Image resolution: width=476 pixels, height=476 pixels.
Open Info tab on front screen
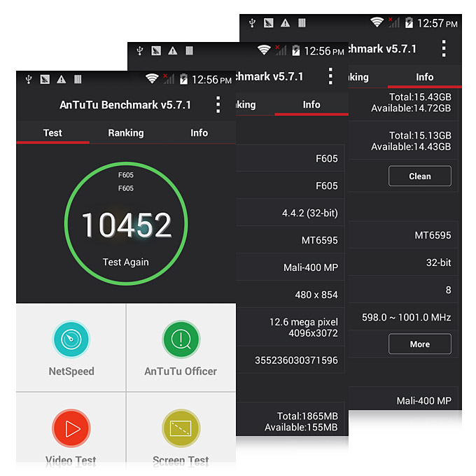point(199,132)
